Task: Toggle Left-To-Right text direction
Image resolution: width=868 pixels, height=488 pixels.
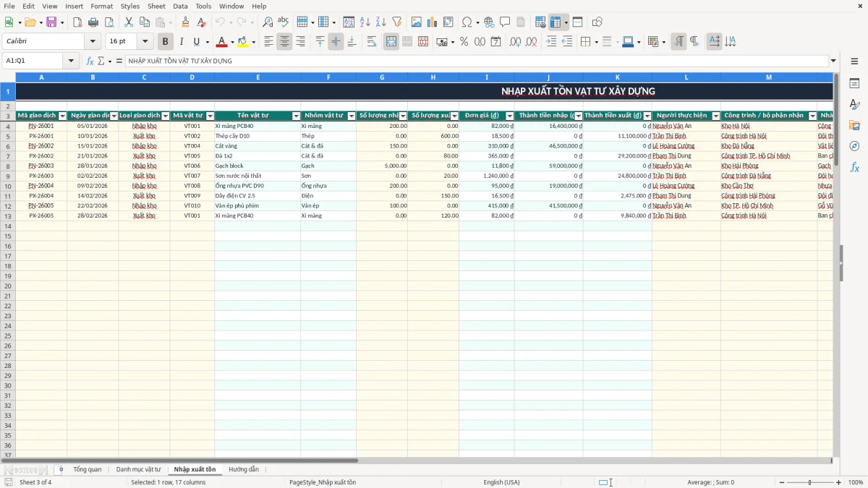Action: point(678,42)
